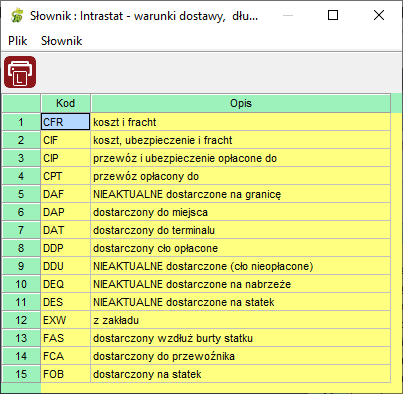
Task: Click the red print list icon
Action: click(20, 72)
